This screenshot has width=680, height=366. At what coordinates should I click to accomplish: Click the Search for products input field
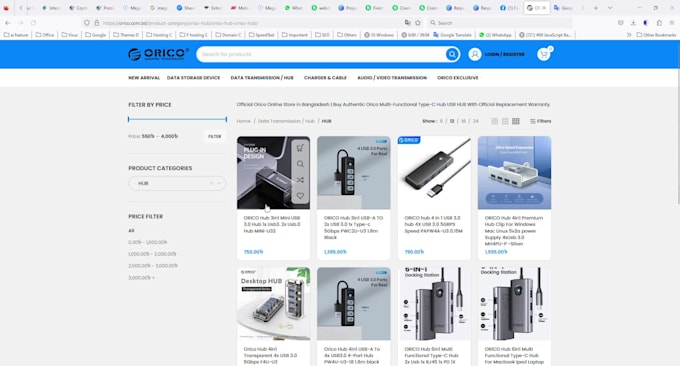[x=321, y=54]
